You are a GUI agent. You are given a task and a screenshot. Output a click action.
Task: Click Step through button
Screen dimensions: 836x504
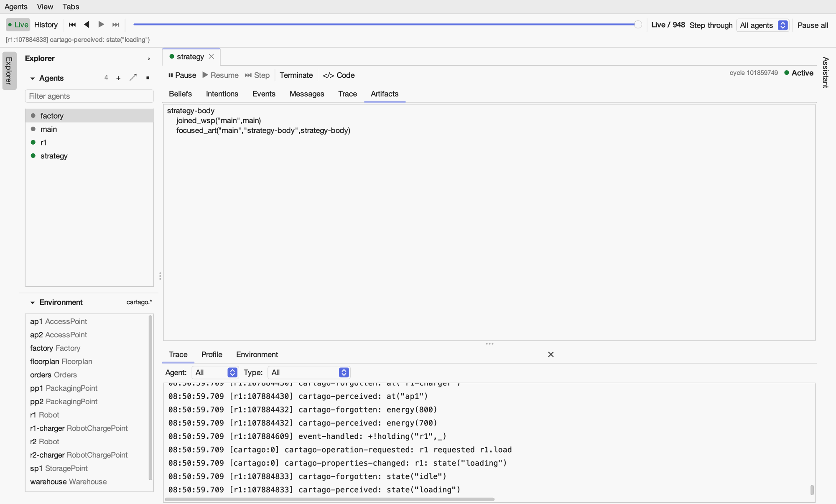click(x=711, y=25)
